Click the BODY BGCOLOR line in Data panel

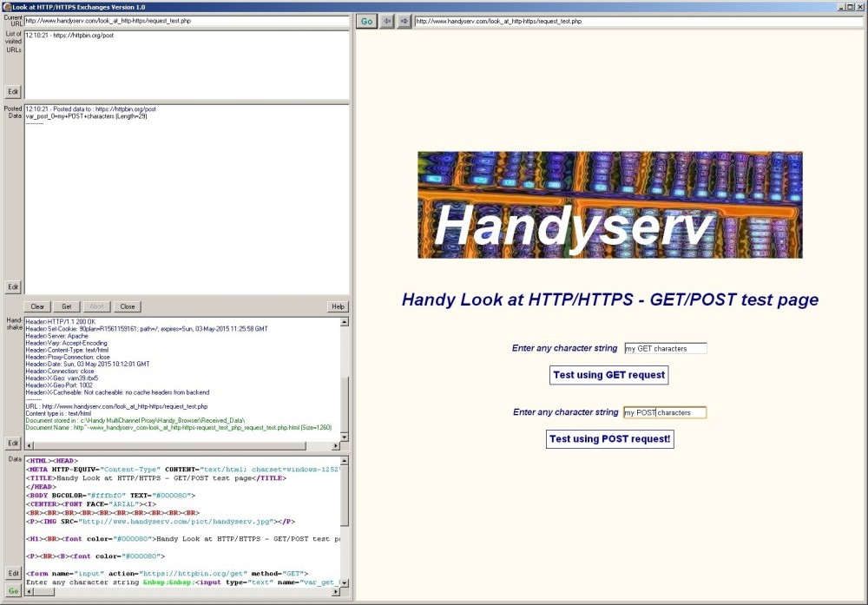(111, 496)
